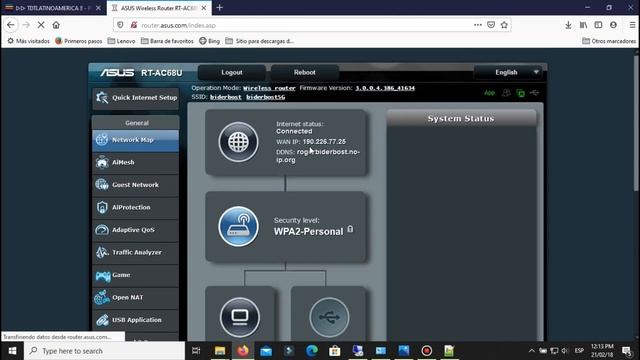Screen dimensions: 640x360
Task: Bookmark this page with the star icon
Action: (504, 25)
